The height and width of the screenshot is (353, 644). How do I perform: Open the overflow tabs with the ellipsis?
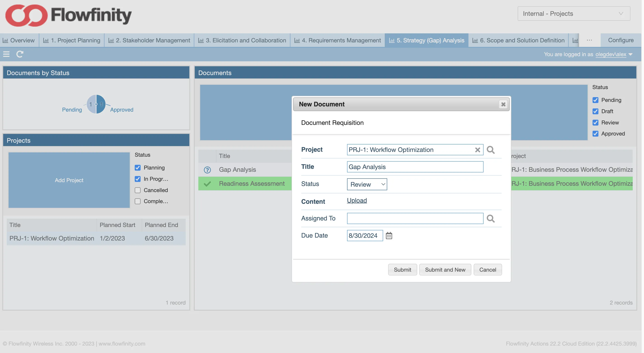(589, 40)
